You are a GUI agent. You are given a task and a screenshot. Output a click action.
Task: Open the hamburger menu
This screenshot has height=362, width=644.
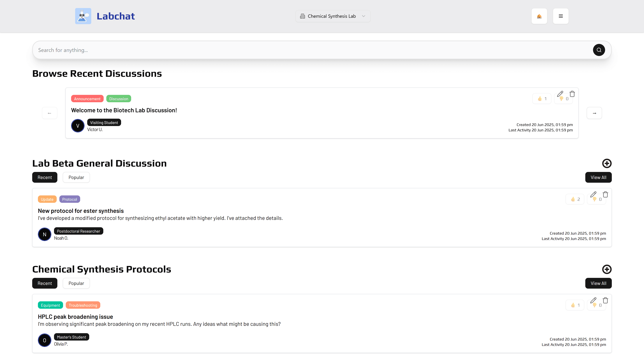coord(560,16)
